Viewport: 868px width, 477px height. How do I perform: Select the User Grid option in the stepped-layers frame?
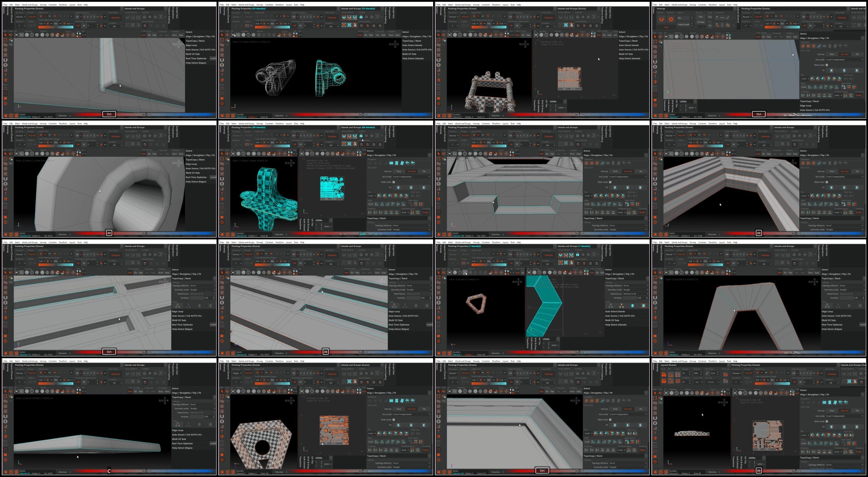pyautogui.click(x=844, y=171)
